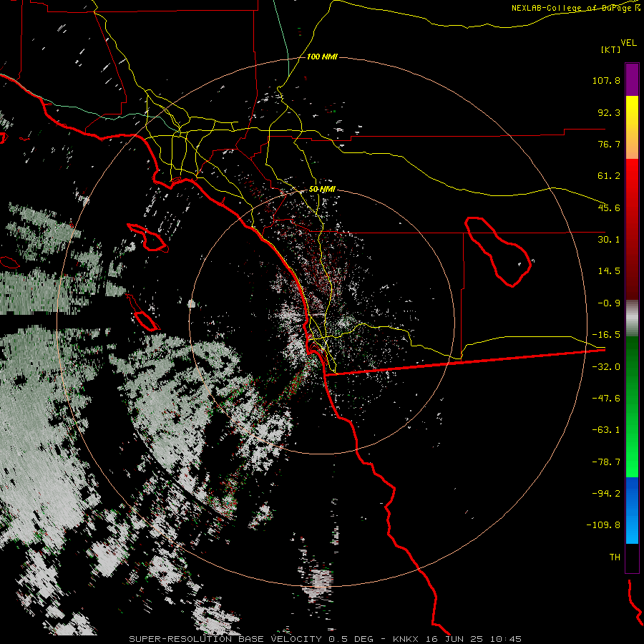The width and height of the screenshot is (644, 644).
Task: Select the 61.2 scale value
Action: (609, 176)
